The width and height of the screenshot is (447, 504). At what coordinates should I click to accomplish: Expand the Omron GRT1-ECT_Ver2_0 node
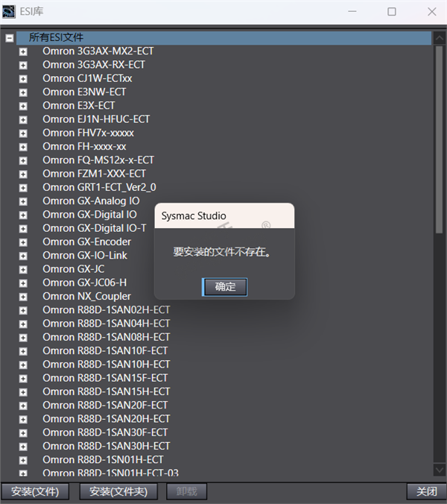(x=23, y=188)
